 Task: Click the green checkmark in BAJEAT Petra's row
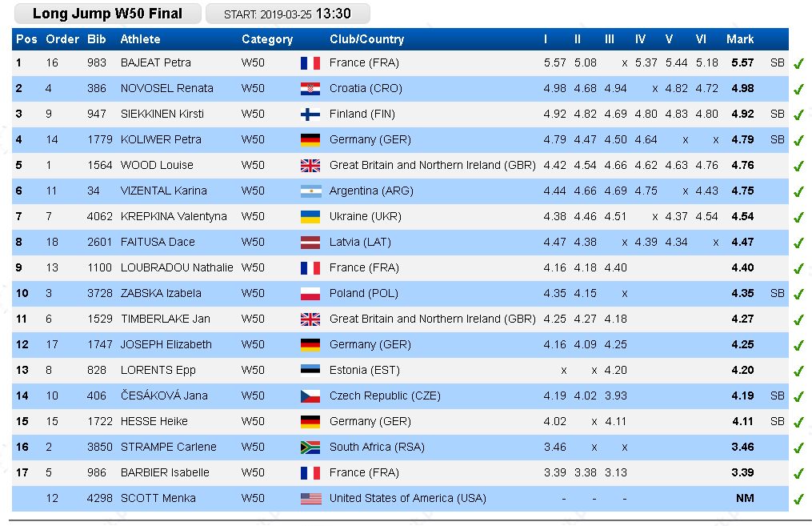click(798, 64)
